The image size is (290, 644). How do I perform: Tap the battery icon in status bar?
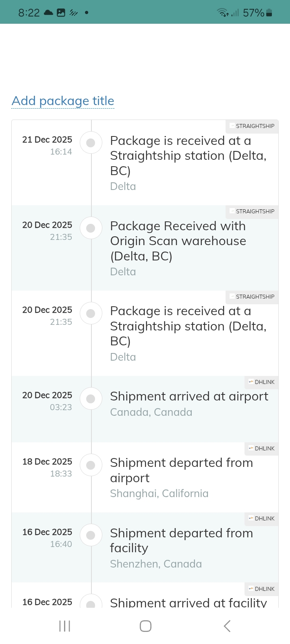coord(269,13)
